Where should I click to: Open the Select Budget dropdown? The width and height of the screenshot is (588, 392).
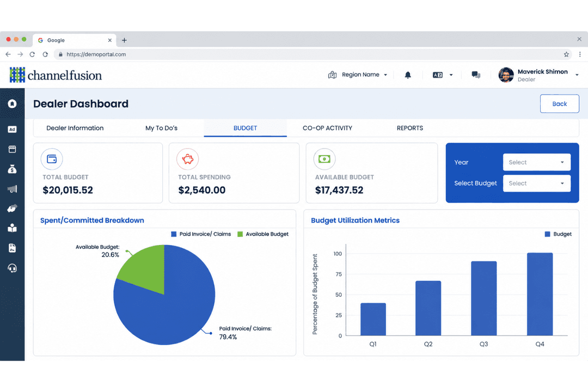(x=537, y=183)
